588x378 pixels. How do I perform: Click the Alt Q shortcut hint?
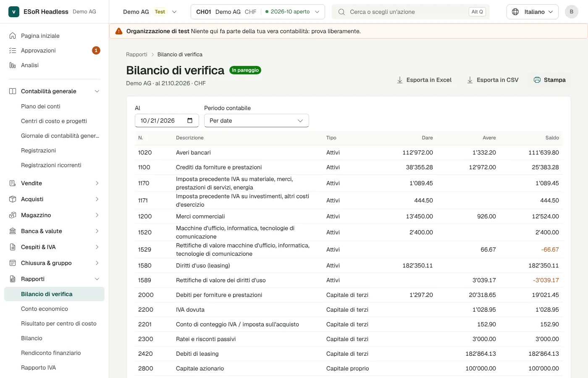[x=477, y=12]
